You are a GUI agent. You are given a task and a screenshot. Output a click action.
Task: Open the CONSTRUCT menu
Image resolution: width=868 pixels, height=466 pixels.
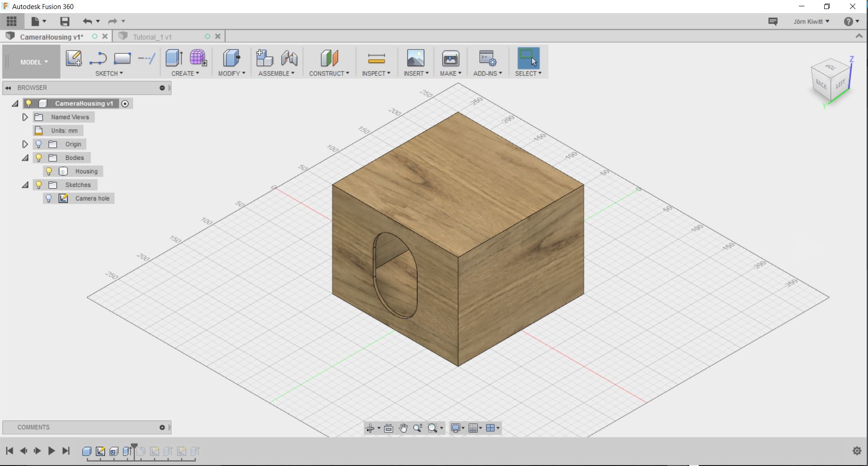tap(329, 73)
